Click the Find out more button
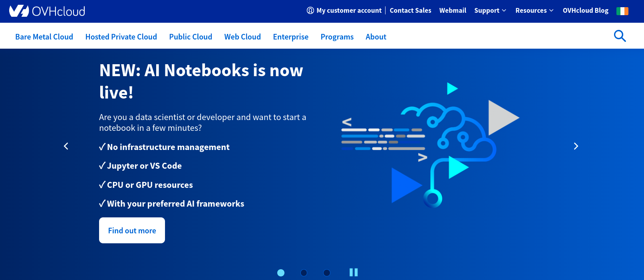The width and height of the screenshot is (644, 280). tap(132, 231)
